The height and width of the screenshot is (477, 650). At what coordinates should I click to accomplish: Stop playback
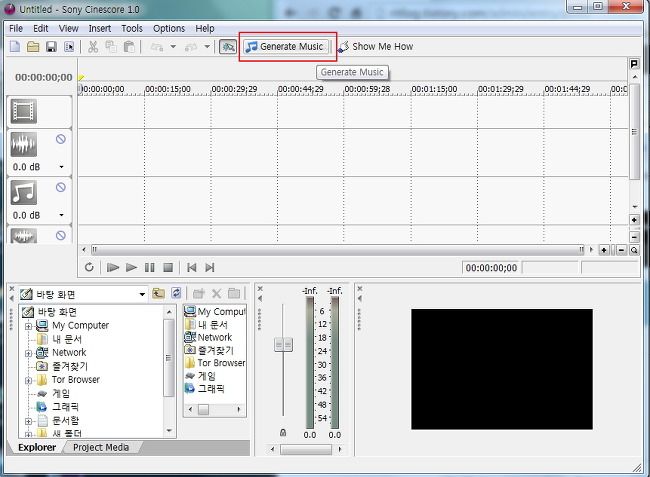pyautogui.click(x=168, y=267)
